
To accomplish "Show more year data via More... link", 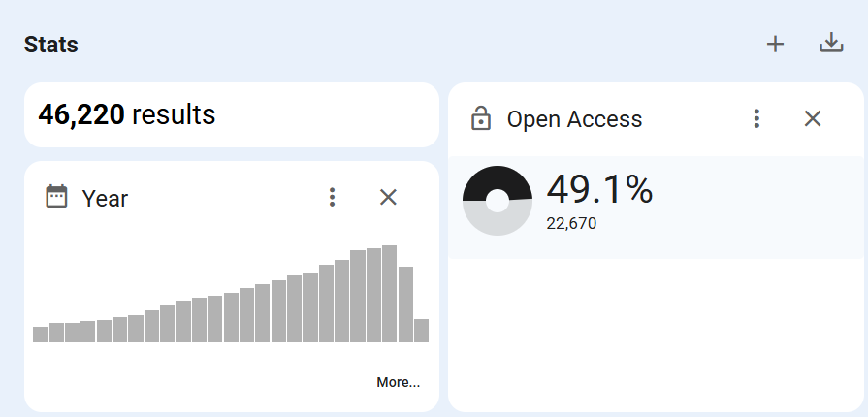I will click(398, 382).
